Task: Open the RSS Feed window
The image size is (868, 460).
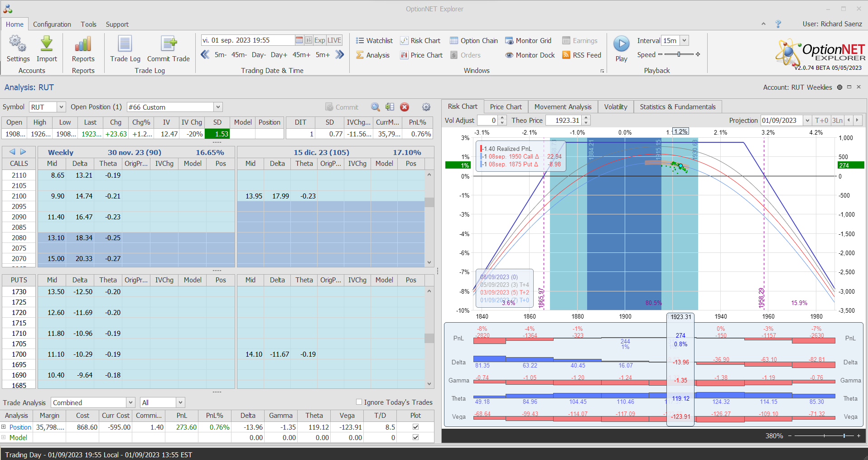Action: [x=582, y=55]
